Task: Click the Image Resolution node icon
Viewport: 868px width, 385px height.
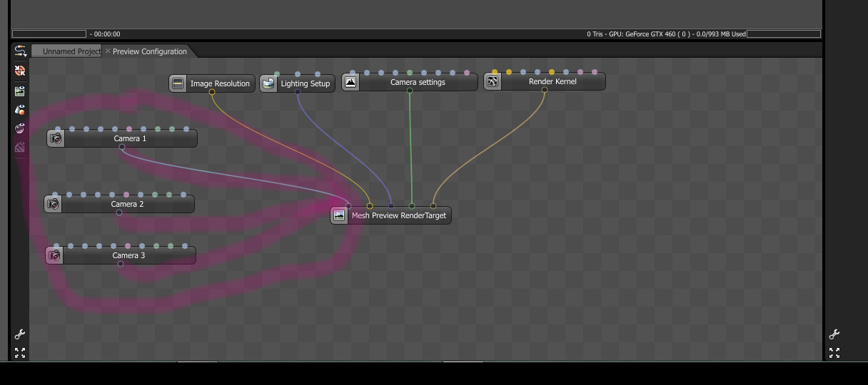Action: [x=178, y=83]
